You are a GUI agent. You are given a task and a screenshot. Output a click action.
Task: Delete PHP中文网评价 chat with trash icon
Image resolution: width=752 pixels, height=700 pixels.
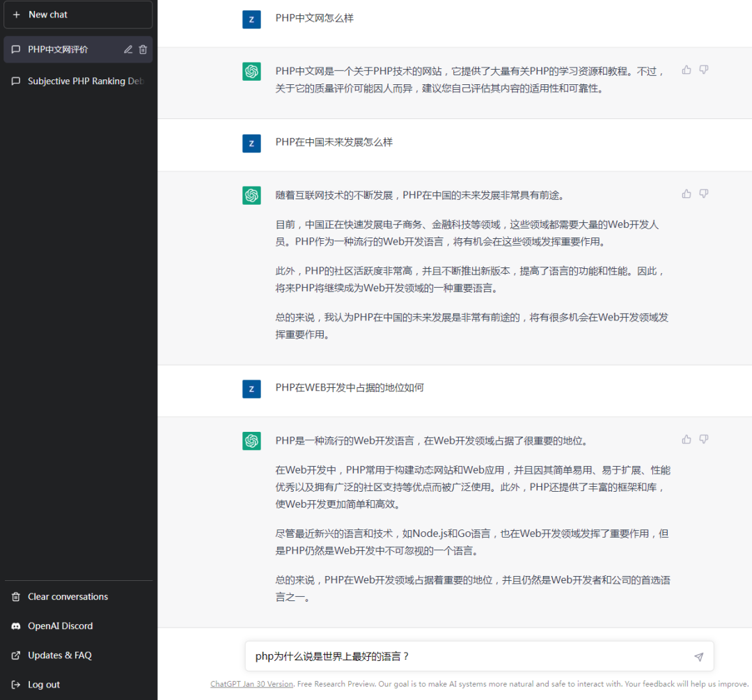tap(143, 49)
